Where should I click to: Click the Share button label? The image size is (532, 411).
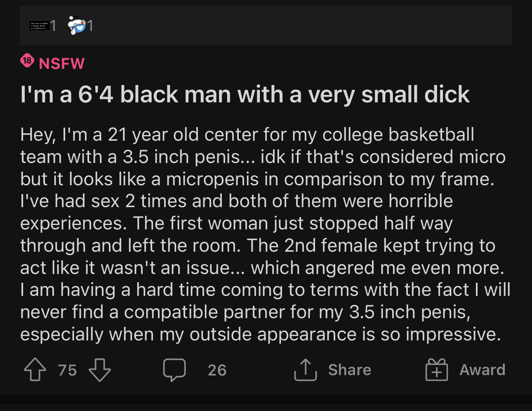[350, 370]
